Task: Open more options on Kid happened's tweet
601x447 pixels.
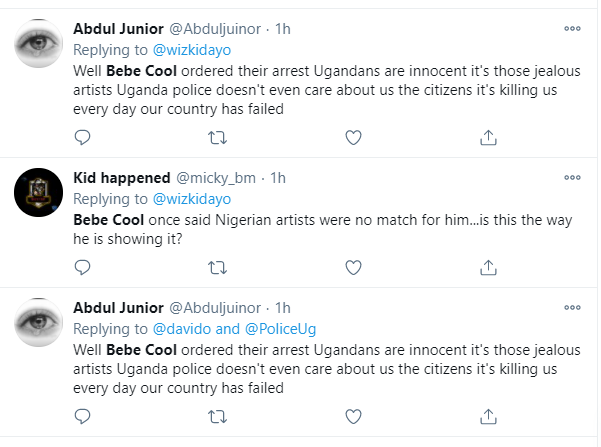Action: (x=572, y=177)
